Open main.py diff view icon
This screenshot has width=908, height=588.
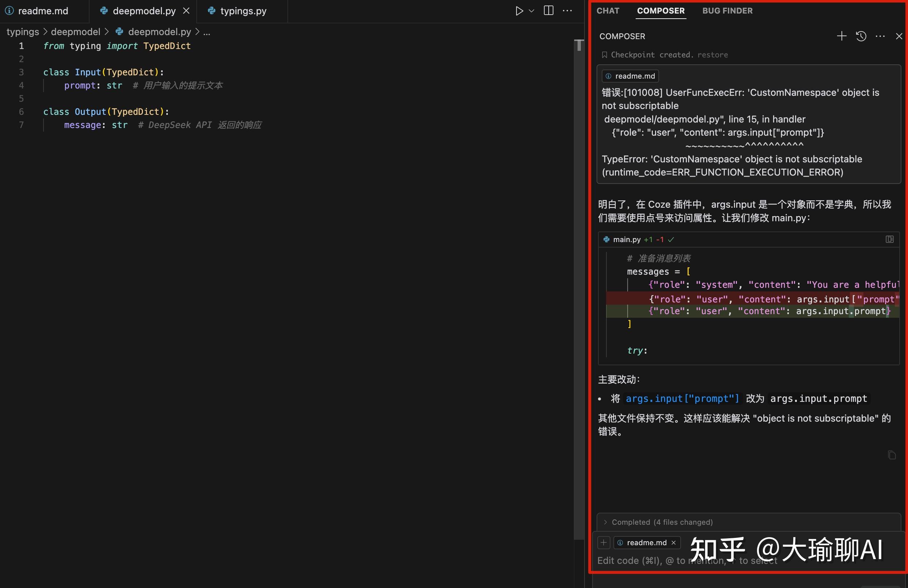click(x=889, y=239)
